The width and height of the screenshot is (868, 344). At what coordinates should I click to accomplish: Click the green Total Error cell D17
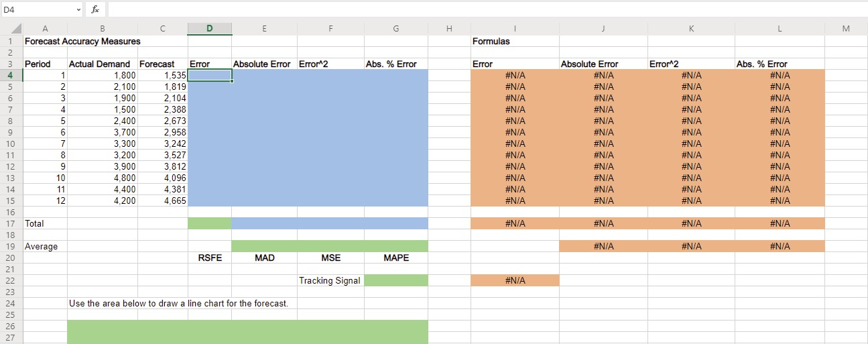[x=210, y=223]
